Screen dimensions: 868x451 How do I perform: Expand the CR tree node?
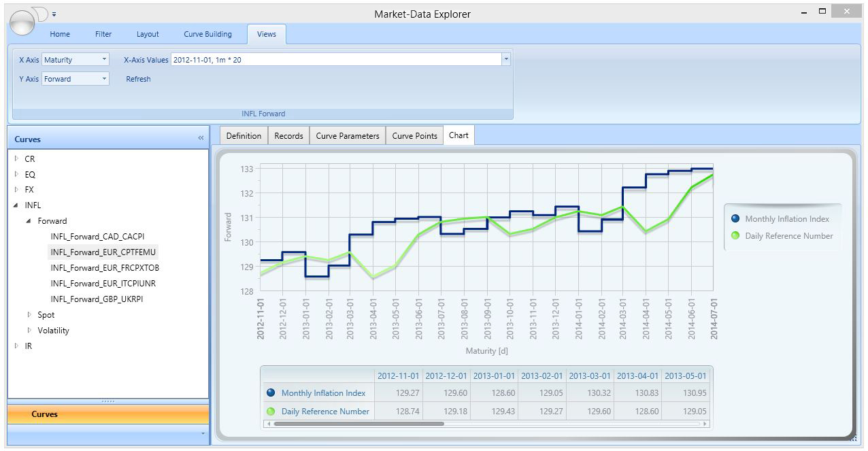point(16,158)
